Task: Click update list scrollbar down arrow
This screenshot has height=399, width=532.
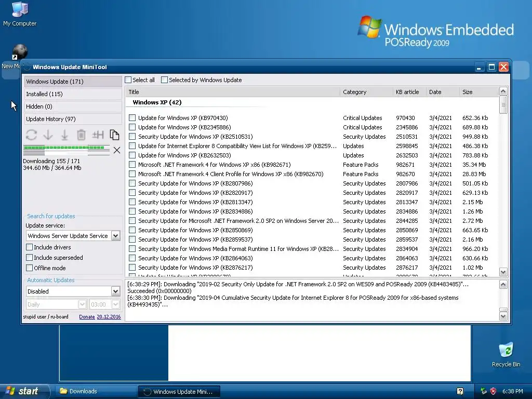Action: (x=503, y=272)
